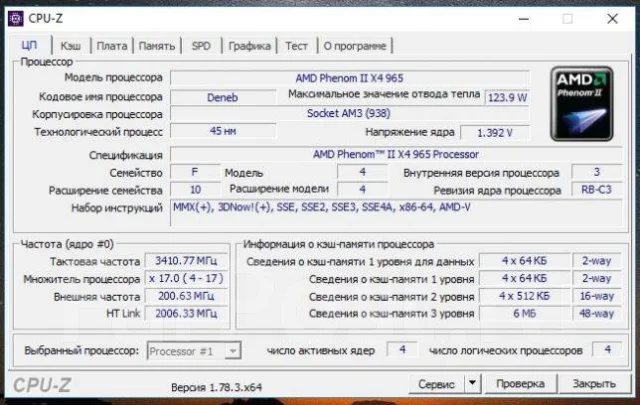This screenshot has height=405, width=640.
Task: Click the Deneb code name field
Action: 223,97
